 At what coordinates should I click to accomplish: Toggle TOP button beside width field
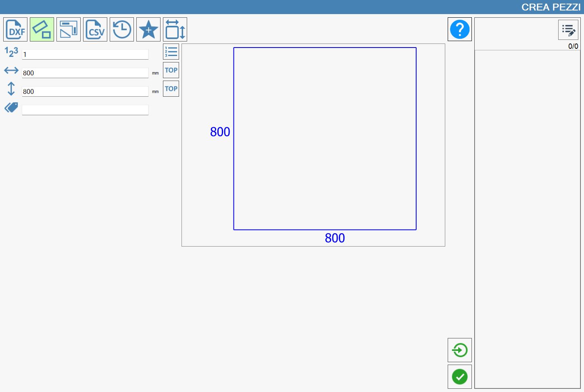(x=171, y=70)
